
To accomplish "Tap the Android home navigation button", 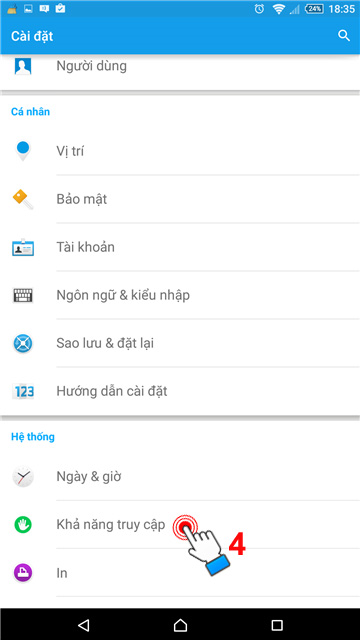I will [180, 624].
